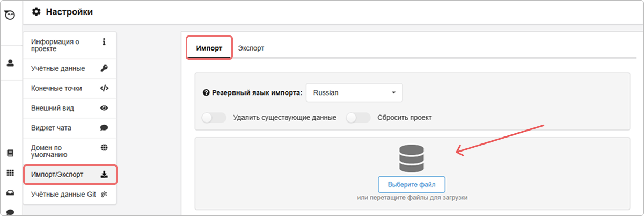The height and width of the screenshot is (216, 644).
Task: Toggle Сбросить проект switch
Action: (x=358, y=118)
